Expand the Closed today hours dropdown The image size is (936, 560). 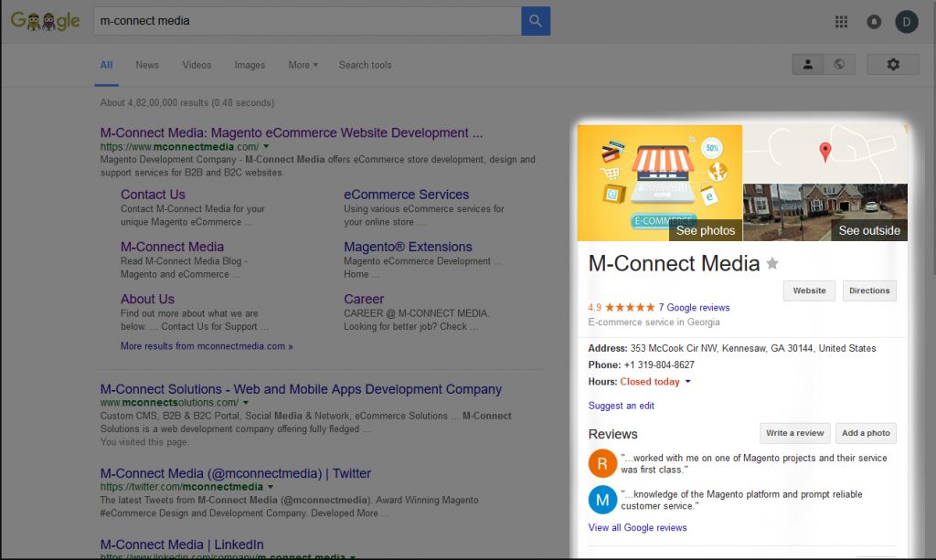tap(687, 382)
